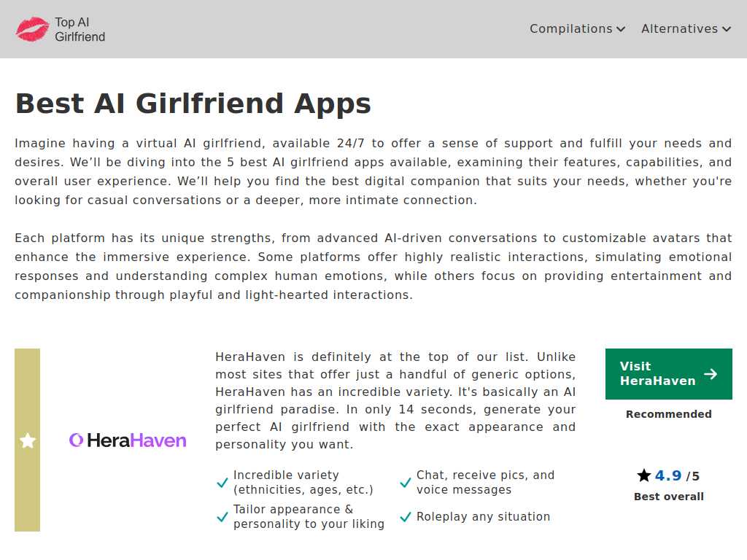Click the arrow icon on Visit HeraHaven

point(711,374)
